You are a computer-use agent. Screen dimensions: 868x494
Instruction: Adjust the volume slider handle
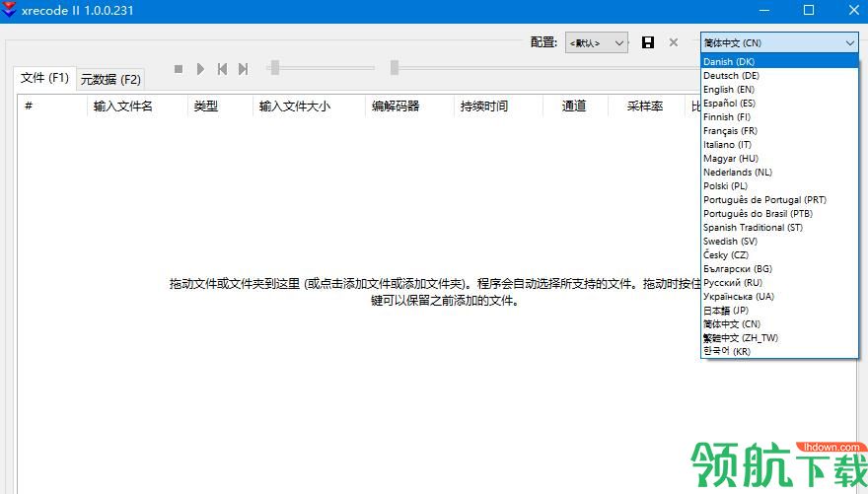tap(274, 67)
